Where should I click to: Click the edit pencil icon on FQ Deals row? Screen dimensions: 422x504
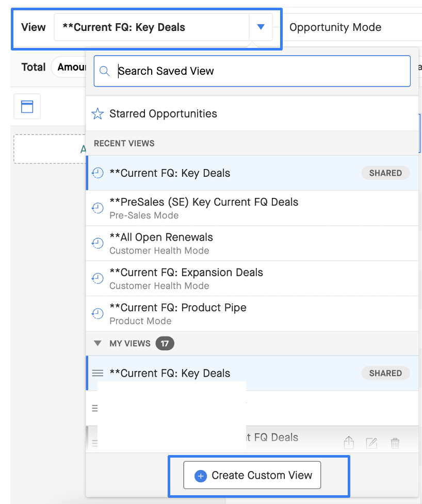click(x=372, y=443)
